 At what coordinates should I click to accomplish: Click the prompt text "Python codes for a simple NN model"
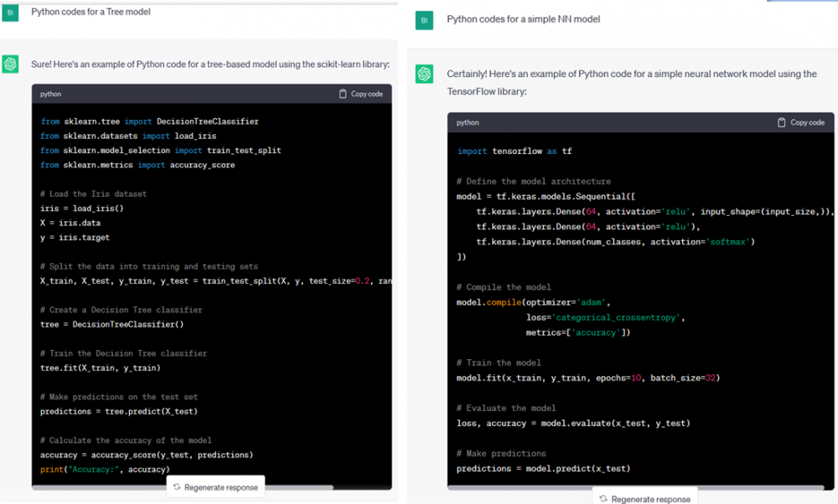pos(523,18)
